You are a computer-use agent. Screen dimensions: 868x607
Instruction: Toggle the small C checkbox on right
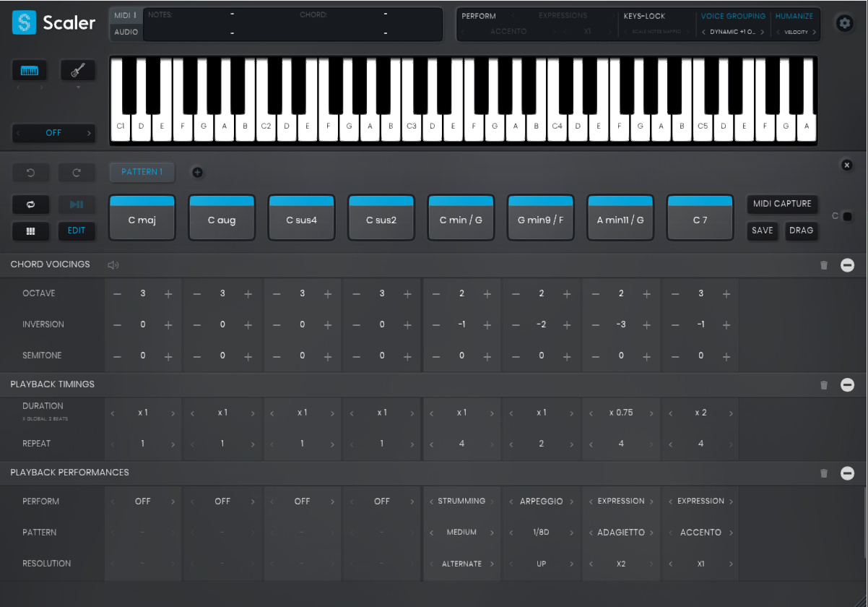(848, 216)
